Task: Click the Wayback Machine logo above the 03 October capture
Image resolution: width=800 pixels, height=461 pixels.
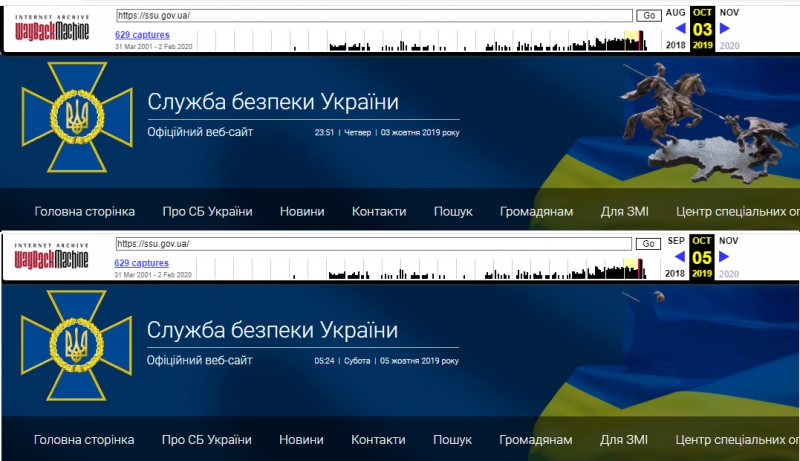Action: point(52,28)
